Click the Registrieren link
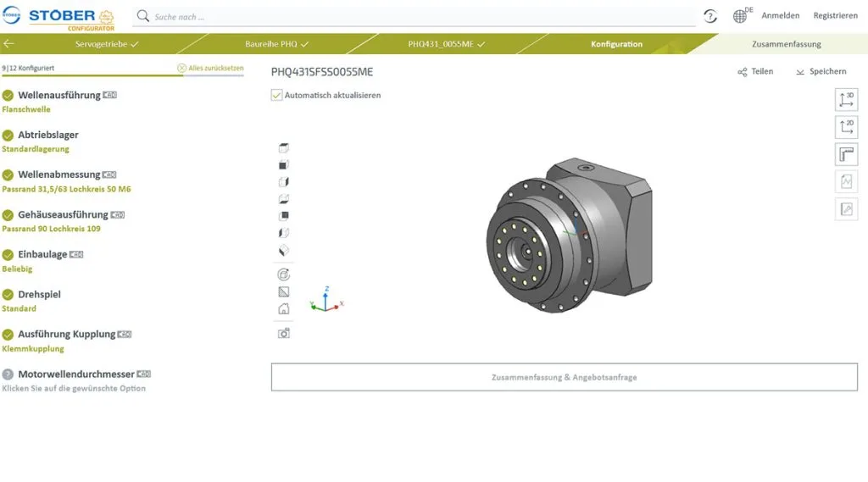868x482 pixels. coord(835,15)
